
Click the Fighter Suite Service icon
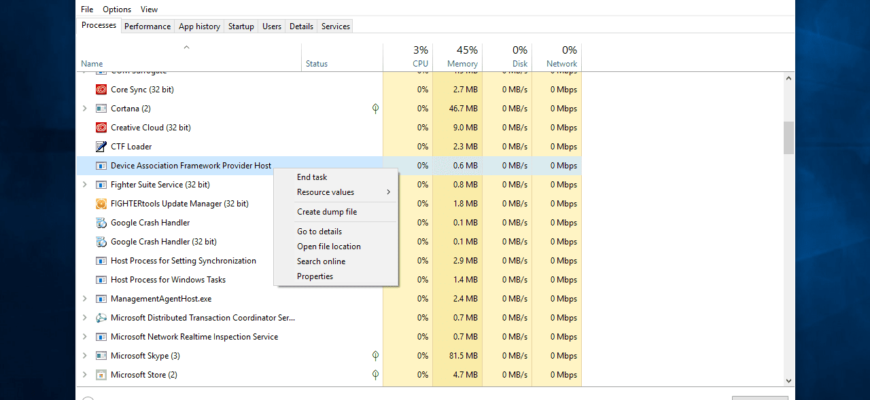click(101, 184)
